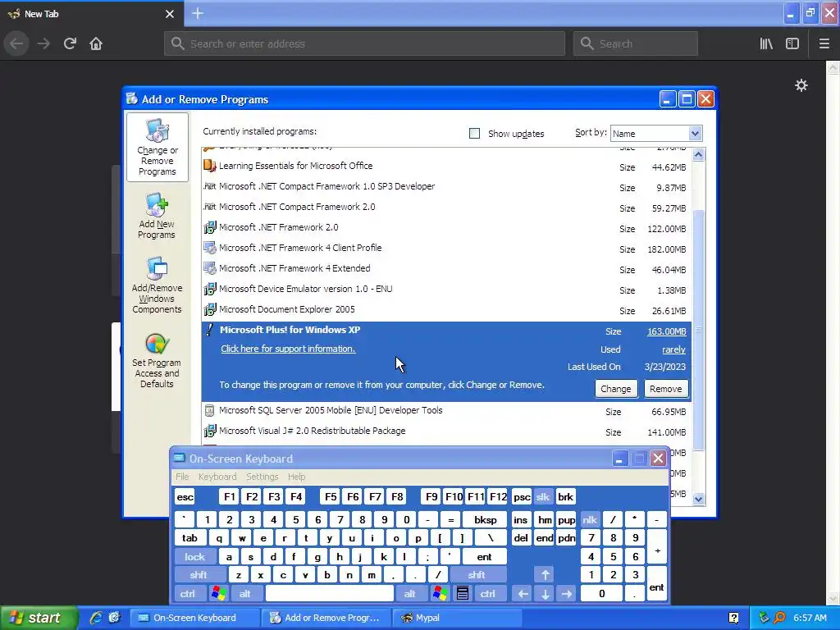Image resolution: width=840 pixels, height=630 pixels.
Task: Click the browser Search field
Action: [636, 43]
